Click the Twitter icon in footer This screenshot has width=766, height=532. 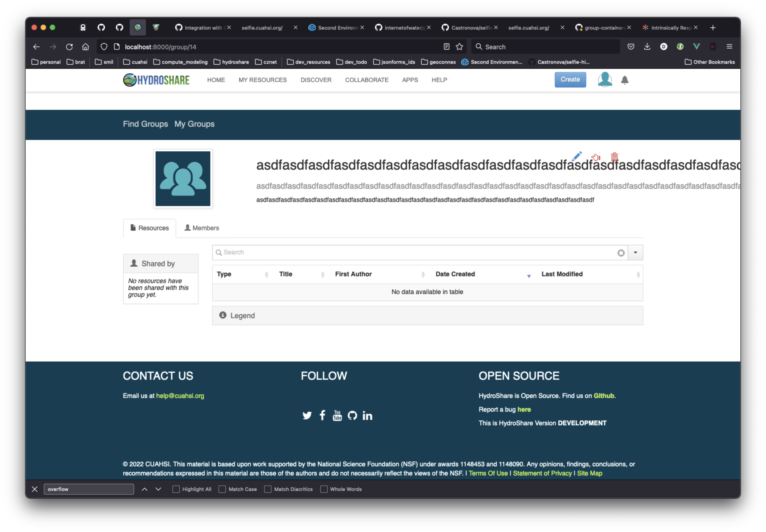pyautogui.click(x=307, y=415)
